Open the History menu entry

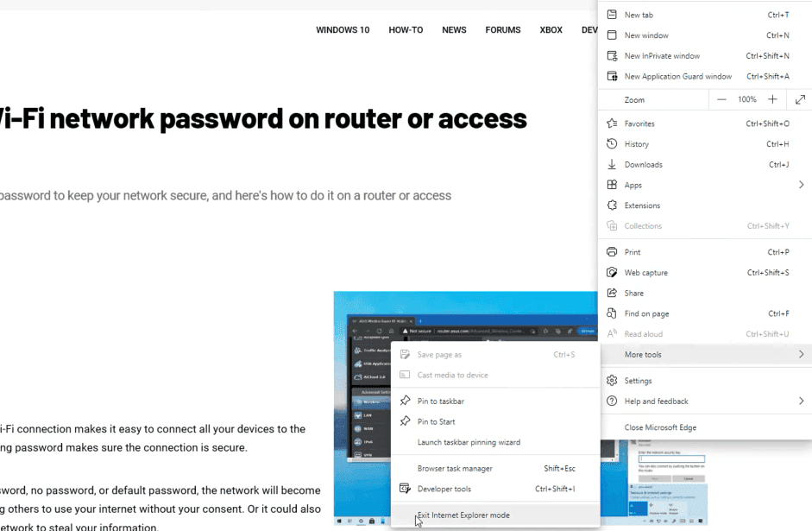coord(705,143)
